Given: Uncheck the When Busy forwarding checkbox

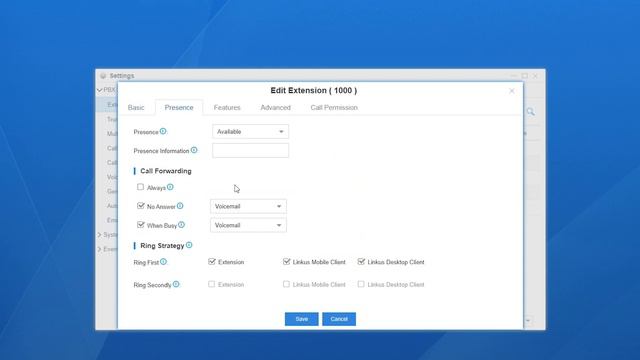Looking at the screenshot, I should coord(140,225).
